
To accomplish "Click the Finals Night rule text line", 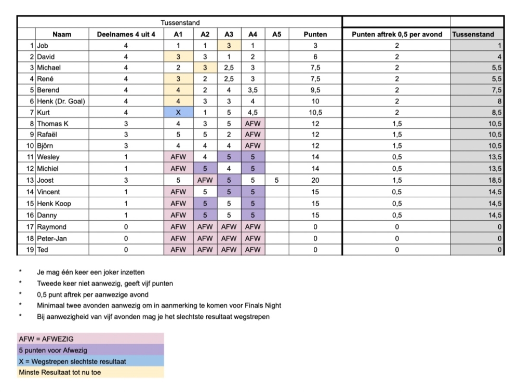I will 159,305.
